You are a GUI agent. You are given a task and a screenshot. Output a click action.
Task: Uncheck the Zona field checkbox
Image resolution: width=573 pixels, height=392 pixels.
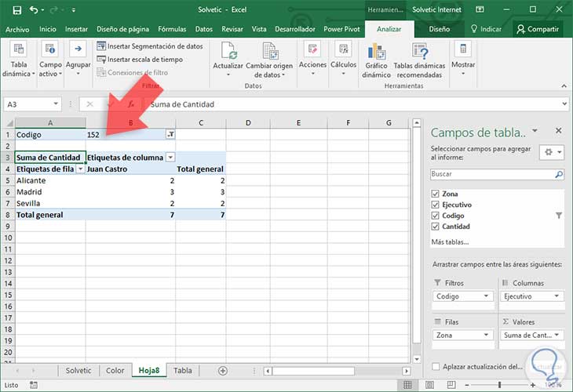click(436, 194)
